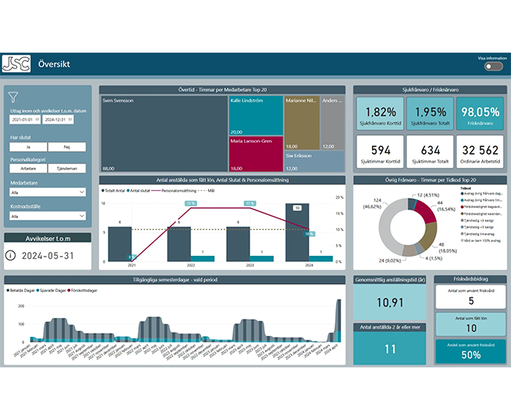Click the Frisknärvaro 98,05% card
The height and width of the screenshot is (420, 511).
(480, 113)
